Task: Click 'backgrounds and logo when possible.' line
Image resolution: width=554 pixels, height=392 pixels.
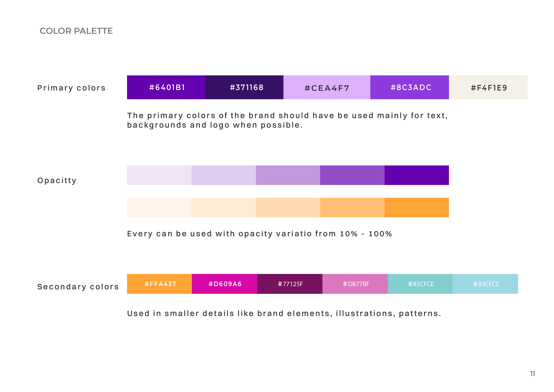Action: (215, 125)
